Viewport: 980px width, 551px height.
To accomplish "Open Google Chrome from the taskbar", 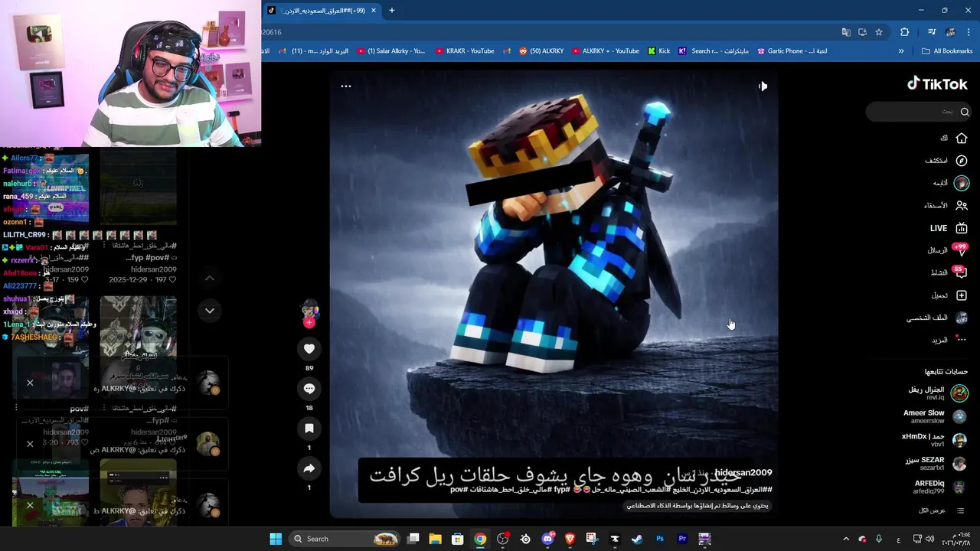I will (x=480, y=539).
